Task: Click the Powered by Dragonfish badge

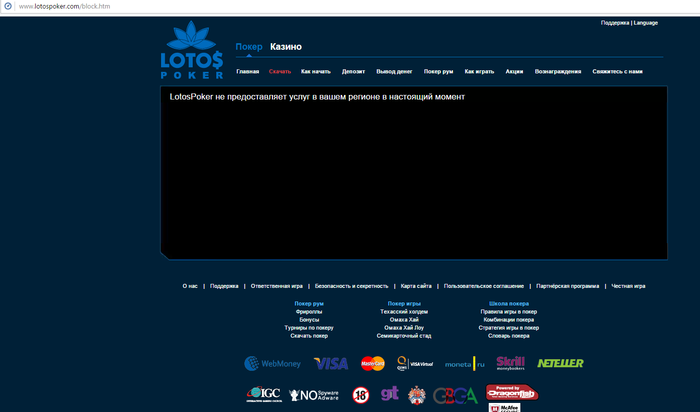Action: click(x=512, y=392)
